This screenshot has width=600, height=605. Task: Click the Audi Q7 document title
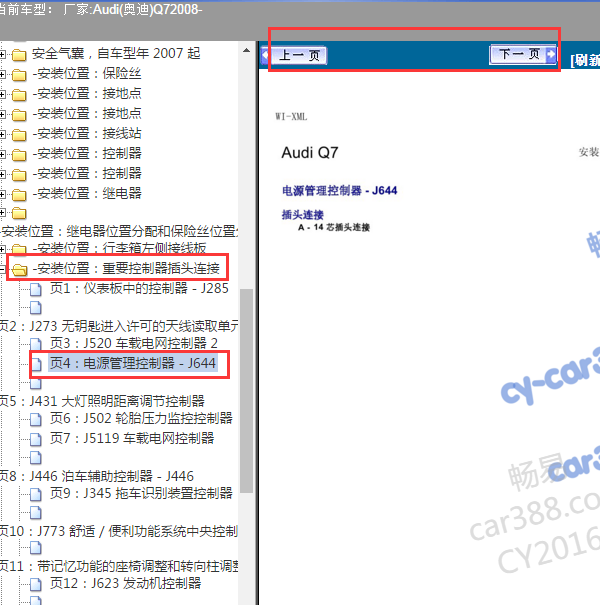(309, 153)
